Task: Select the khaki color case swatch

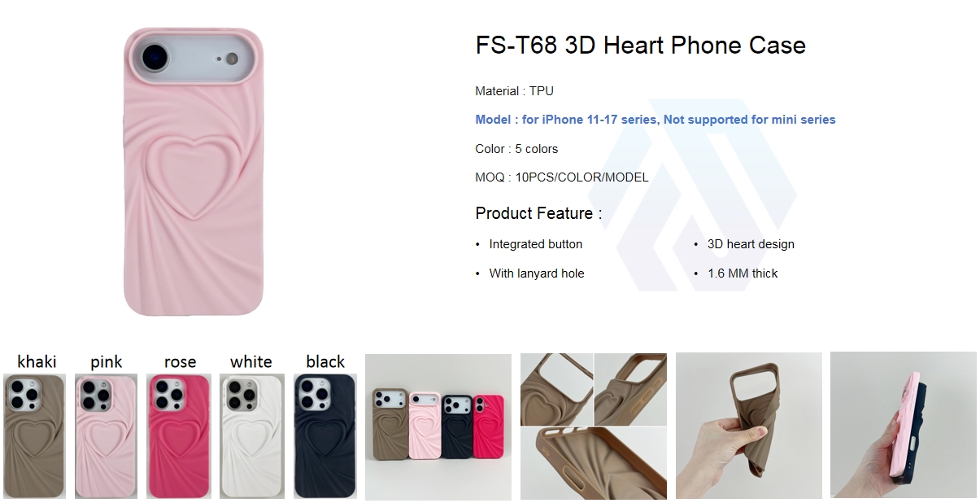Action: [x=36, y=436]
